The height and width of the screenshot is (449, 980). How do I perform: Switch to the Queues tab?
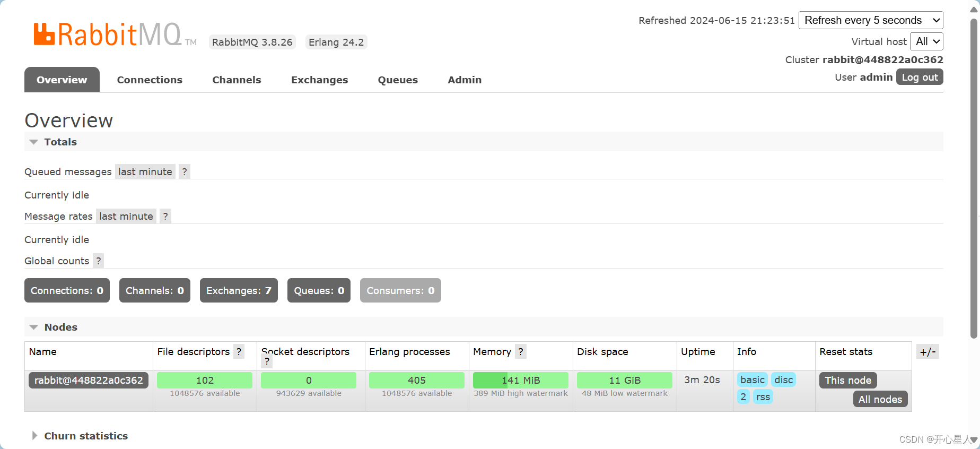pyautogui.click(x=398, y=80)
